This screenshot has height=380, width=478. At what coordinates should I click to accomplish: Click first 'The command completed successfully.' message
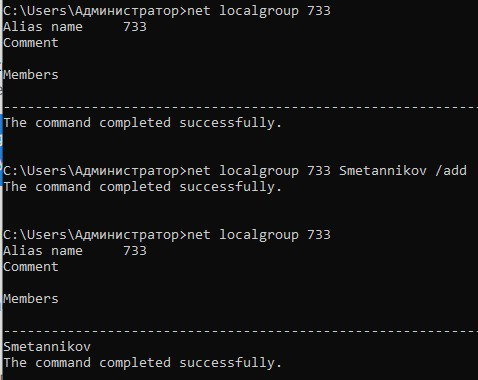(x=143, y=123)
